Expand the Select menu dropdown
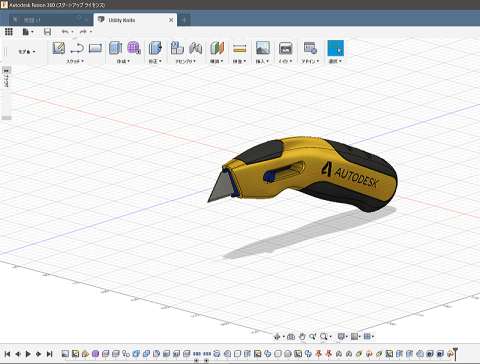 [x=335, y=61]
